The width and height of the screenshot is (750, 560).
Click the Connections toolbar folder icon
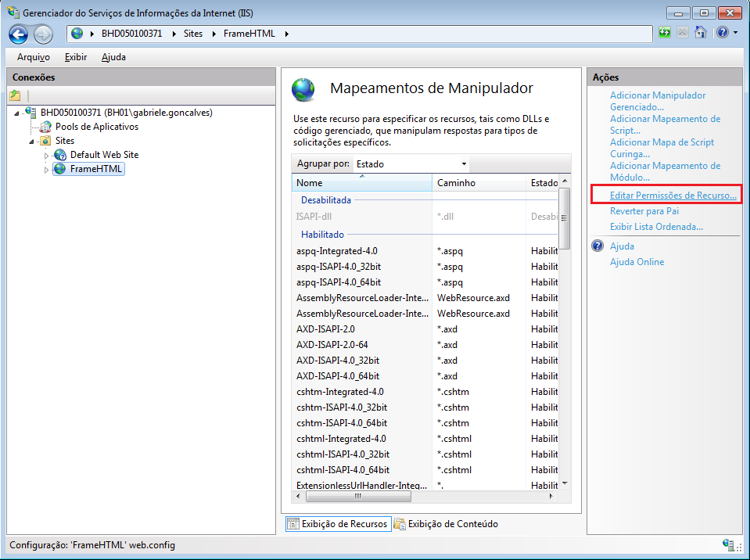click(16, 95)
